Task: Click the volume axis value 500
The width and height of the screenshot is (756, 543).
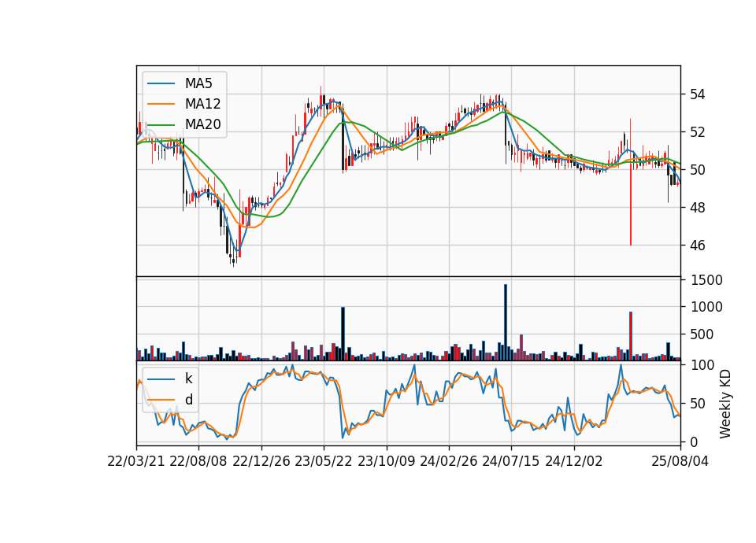Action: pyautogui.click(x=702, y=334)
